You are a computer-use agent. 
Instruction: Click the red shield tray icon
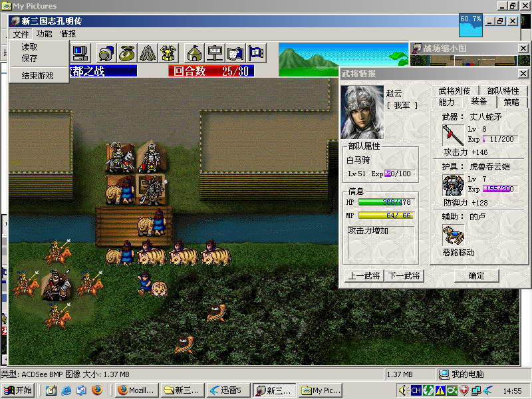tap(464, 390)
